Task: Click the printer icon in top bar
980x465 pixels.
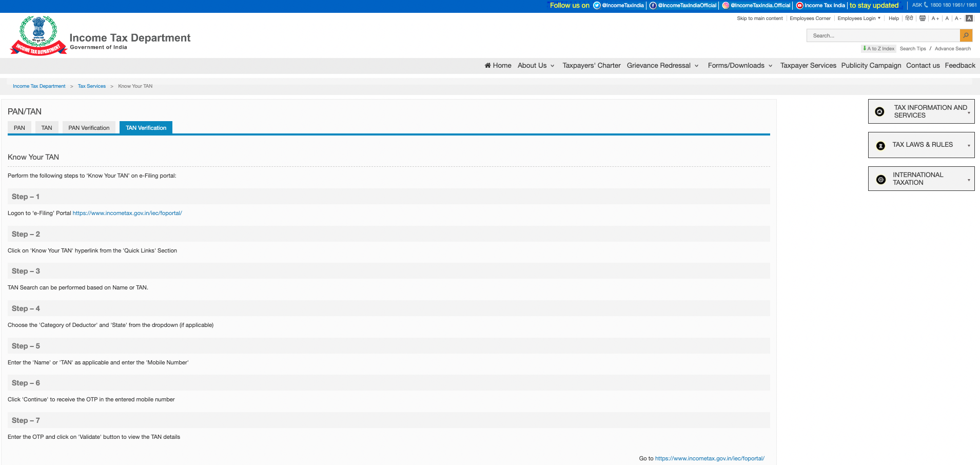Action: (x=923, y=18)
